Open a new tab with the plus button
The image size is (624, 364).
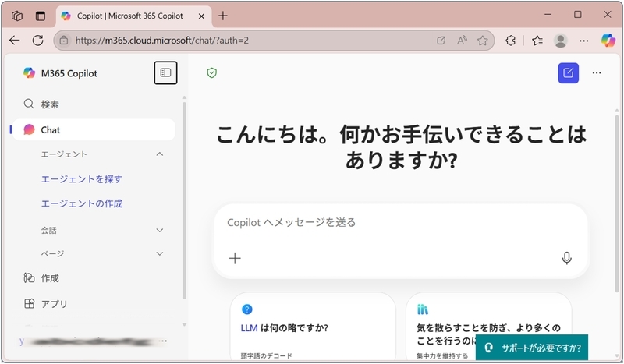[223, 16]
